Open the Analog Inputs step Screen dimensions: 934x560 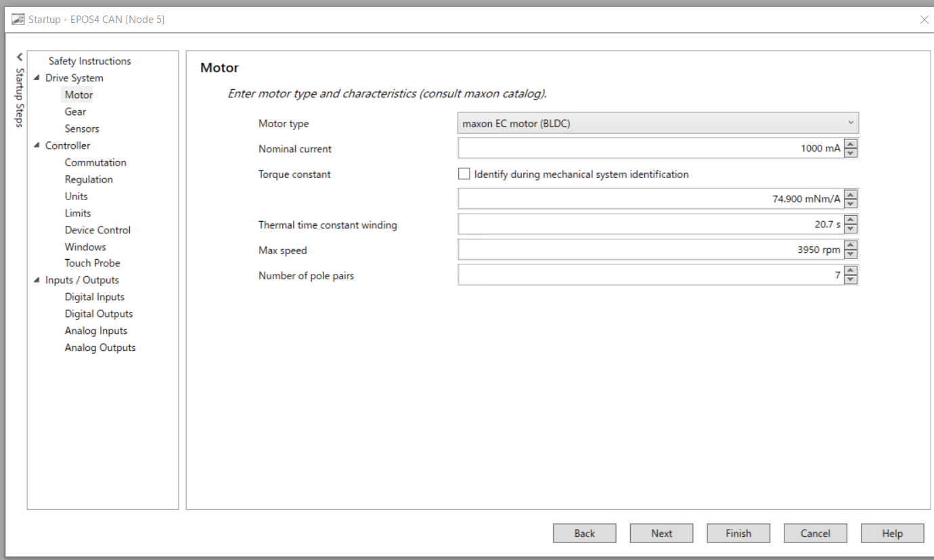pyautogui.click(x=96, y=331)
